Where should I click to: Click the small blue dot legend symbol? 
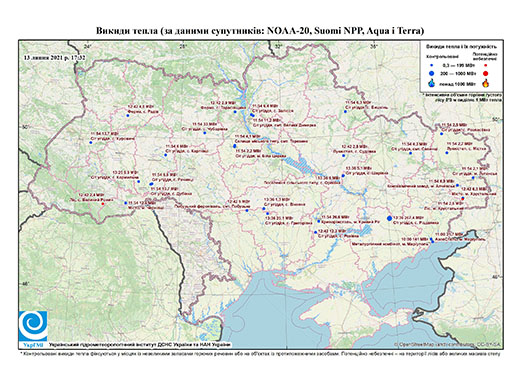click(x=432, y=66)
